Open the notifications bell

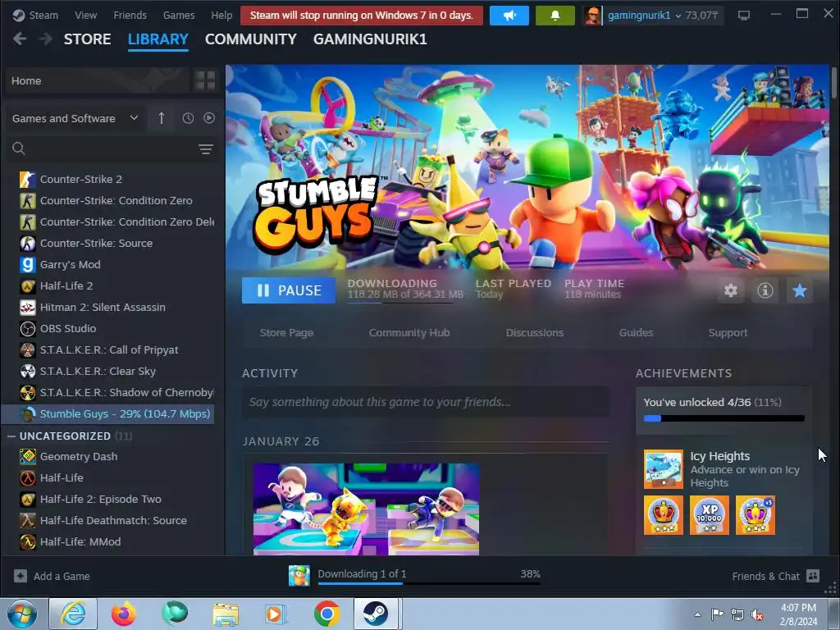click(555, 16)
